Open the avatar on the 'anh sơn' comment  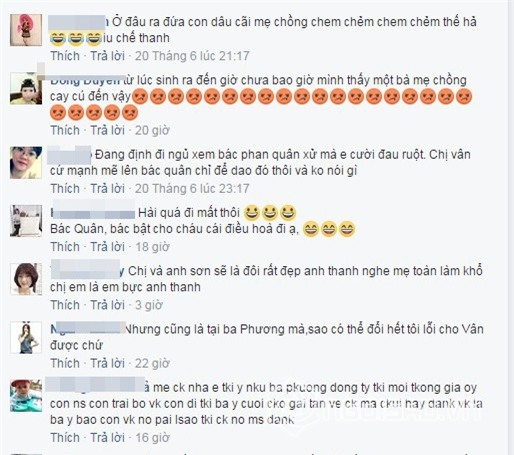click(26, 279)
